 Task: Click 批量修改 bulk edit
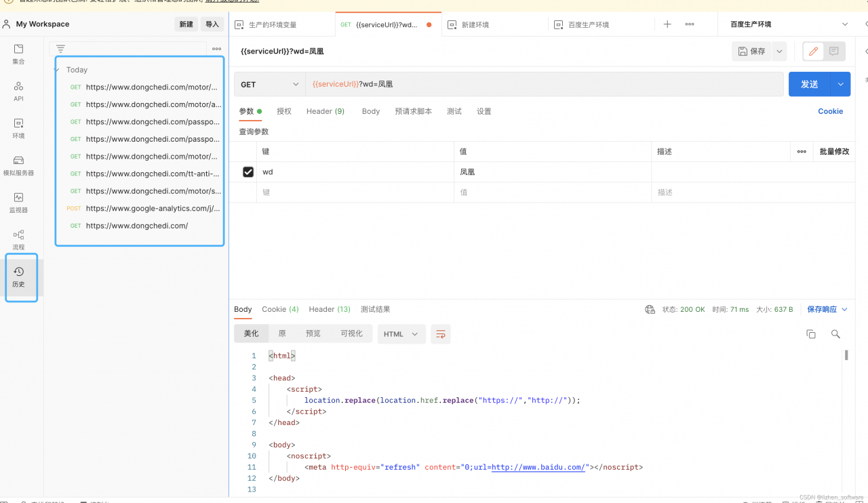[x=834, y=151]
